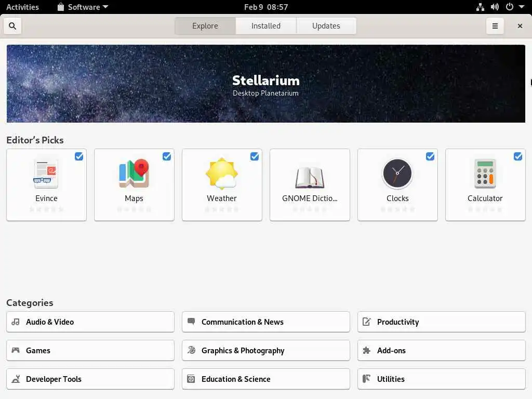Open the Education & Science category

click(265, 379)
